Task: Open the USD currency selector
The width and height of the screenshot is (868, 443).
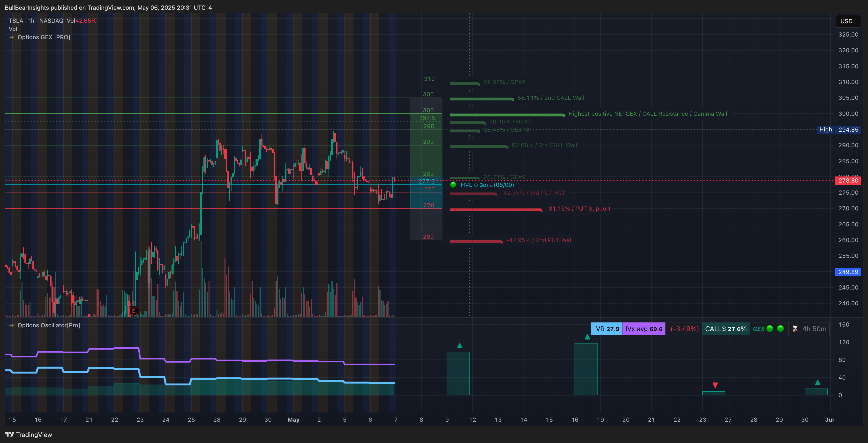Action: tap(848, 21)
